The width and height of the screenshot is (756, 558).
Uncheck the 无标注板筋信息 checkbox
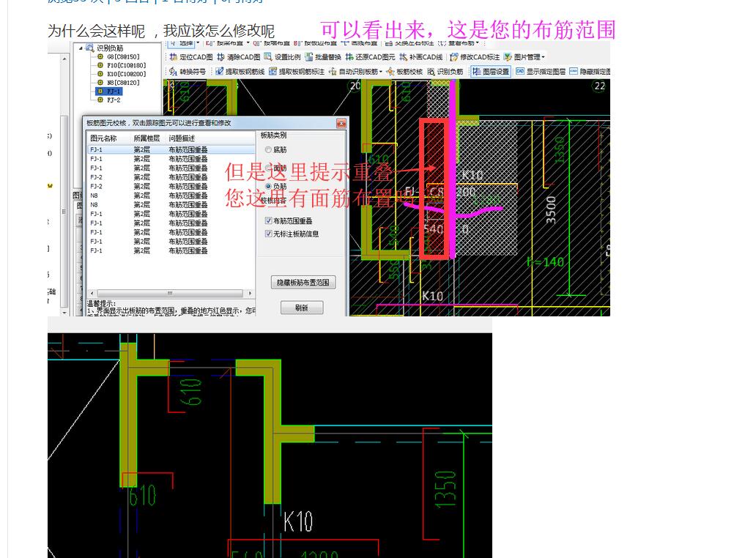(x=269, y=234)
